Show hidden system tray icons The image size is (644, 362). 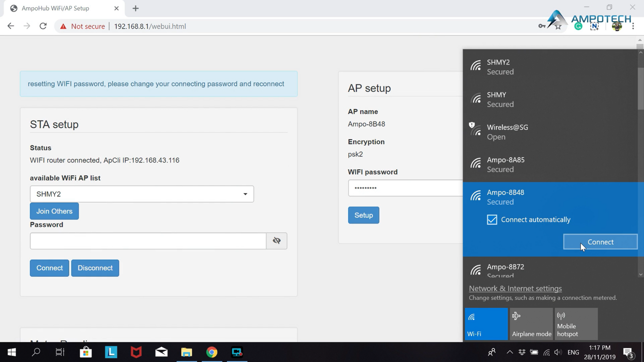[x=510, y=352]
